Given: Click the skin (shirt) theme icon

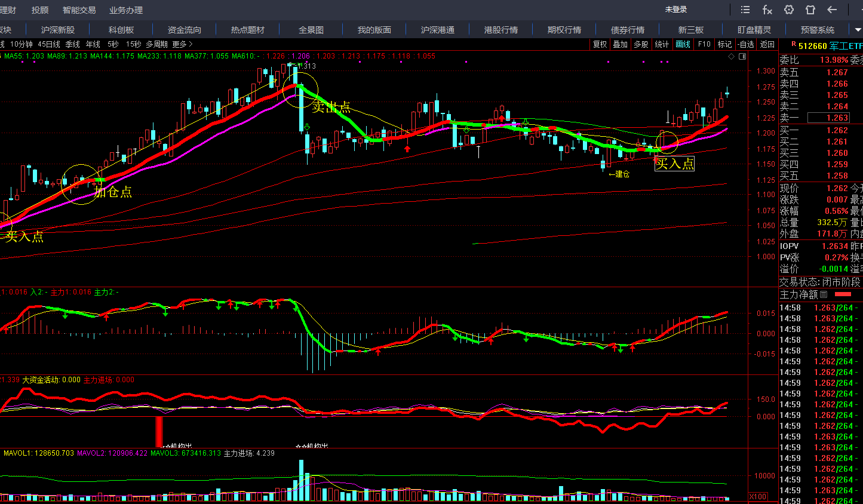Looking at the screenshot, I should [x=810, y=10].
